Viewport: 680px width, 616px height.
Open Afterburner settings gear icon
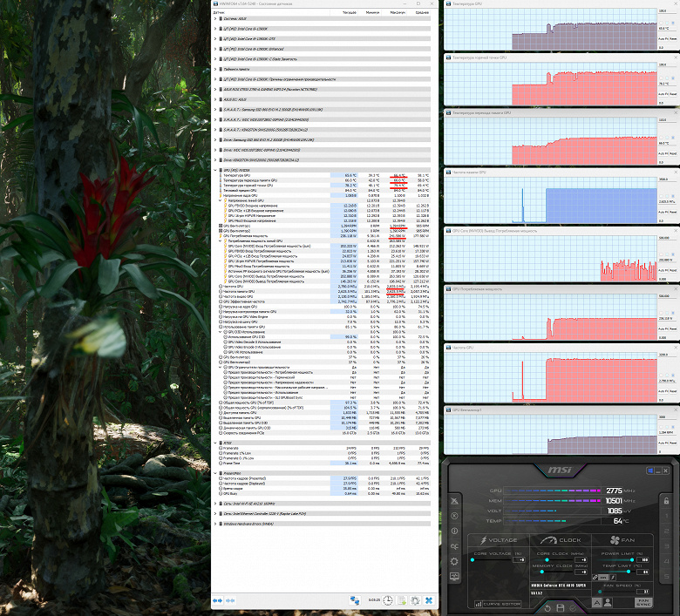tap(454, 561)
